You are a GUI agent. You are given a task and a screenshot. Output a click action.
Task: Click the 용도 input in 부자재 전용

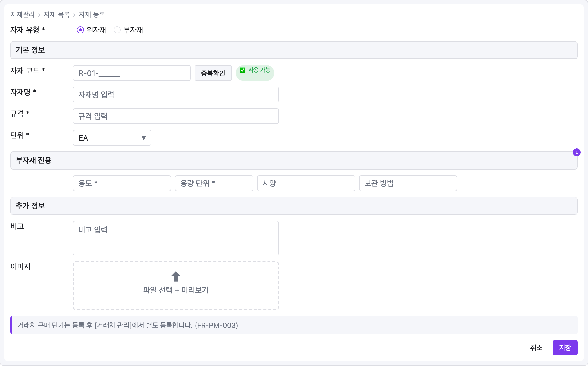click(x=122, y=183)
